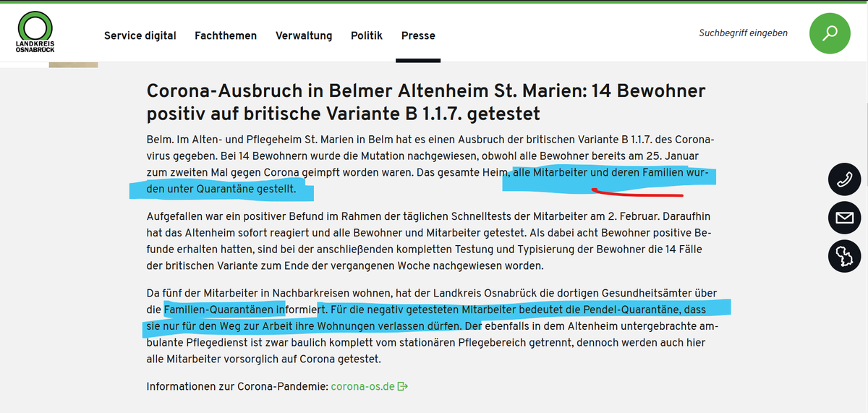868x413 pixels.
Task: Open the Fachthemen menu
Action: (x=226, y=35)
